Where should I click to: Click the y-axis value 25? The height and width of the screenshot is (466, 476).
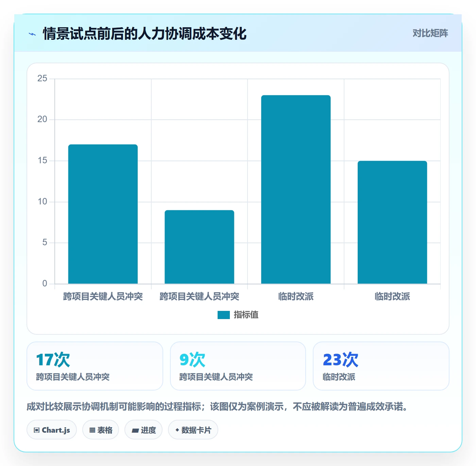(42, 79)
